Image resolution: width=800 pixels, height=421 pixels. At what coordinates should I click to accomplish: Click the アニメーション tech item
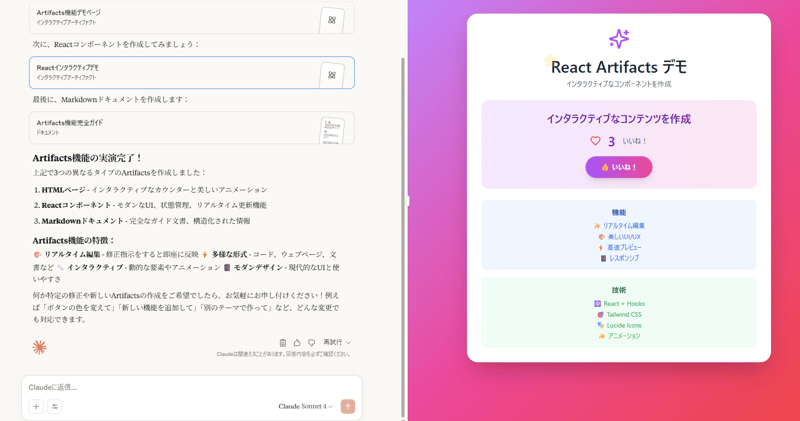tap(619, 336)
